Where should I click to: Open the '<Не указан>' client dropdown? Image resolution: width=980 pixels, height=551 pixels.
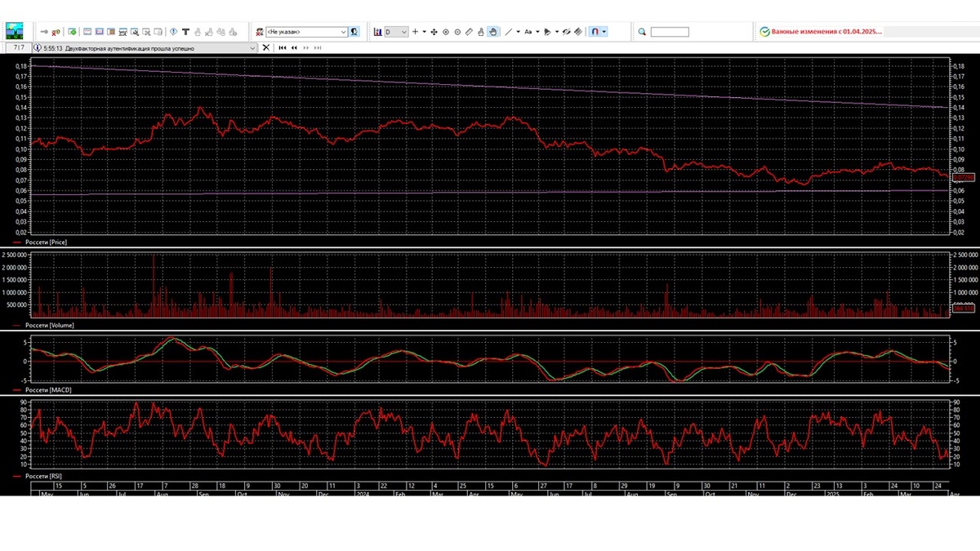tap(307, 32)
